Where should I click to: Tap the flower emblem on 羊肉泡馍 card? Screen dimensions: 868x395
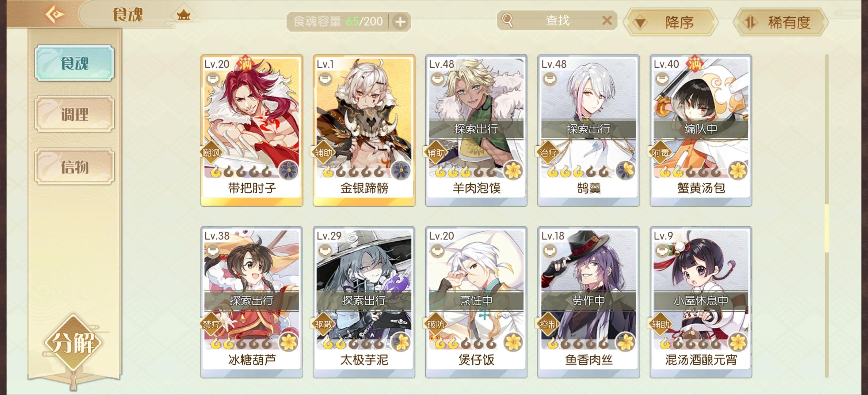(x=513, y=170)
